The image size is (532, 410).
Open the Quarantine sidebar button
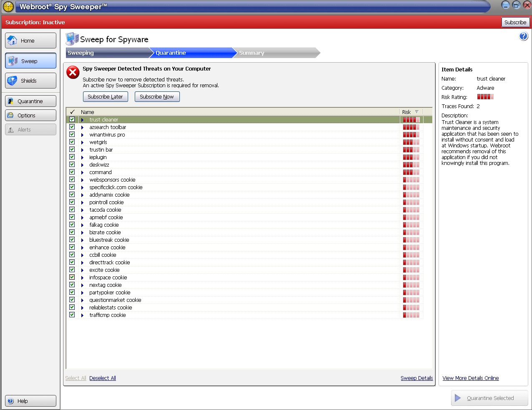(31, 101)
